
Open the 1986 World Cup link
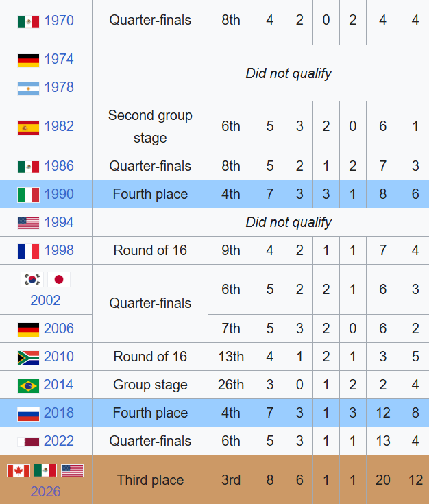(59, 166)
